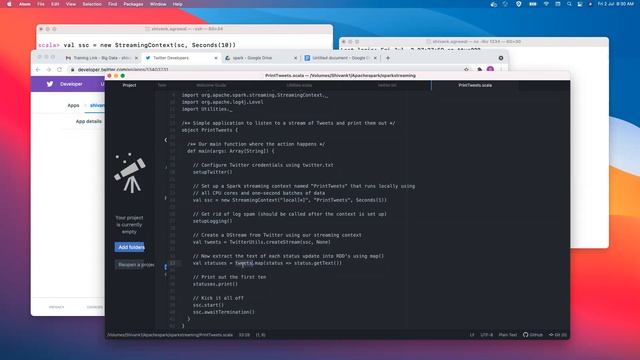Open the Window menu
Viewport: 640px width, 360px height.
pyautogui.click(x=158, y=4)
